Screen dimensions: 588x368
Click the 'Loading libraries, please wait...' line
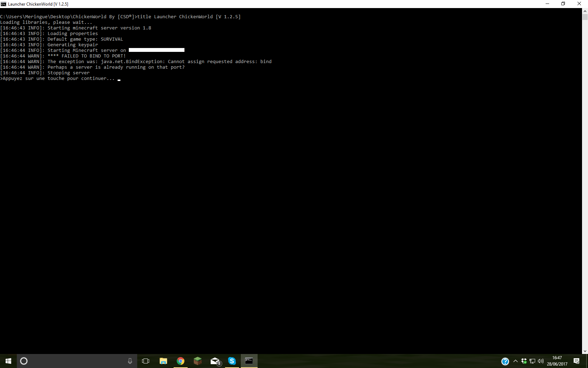46,22
